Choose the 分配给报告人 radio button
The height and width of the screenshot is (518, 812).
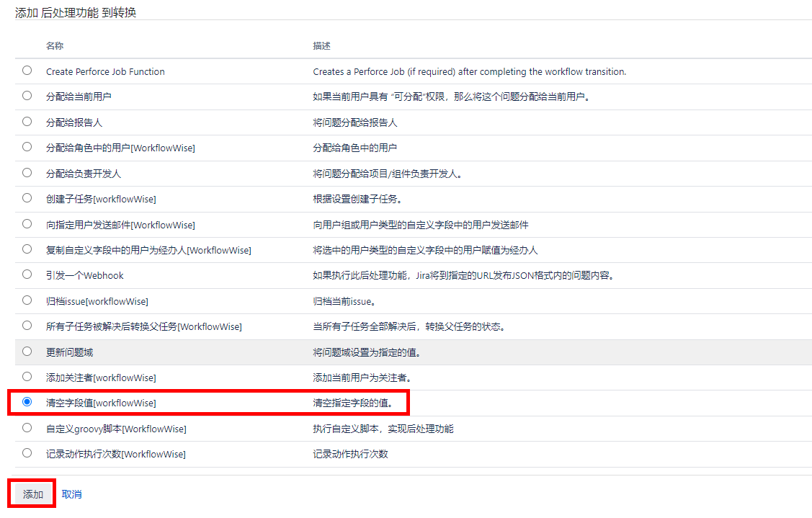(x=27, y=122)
